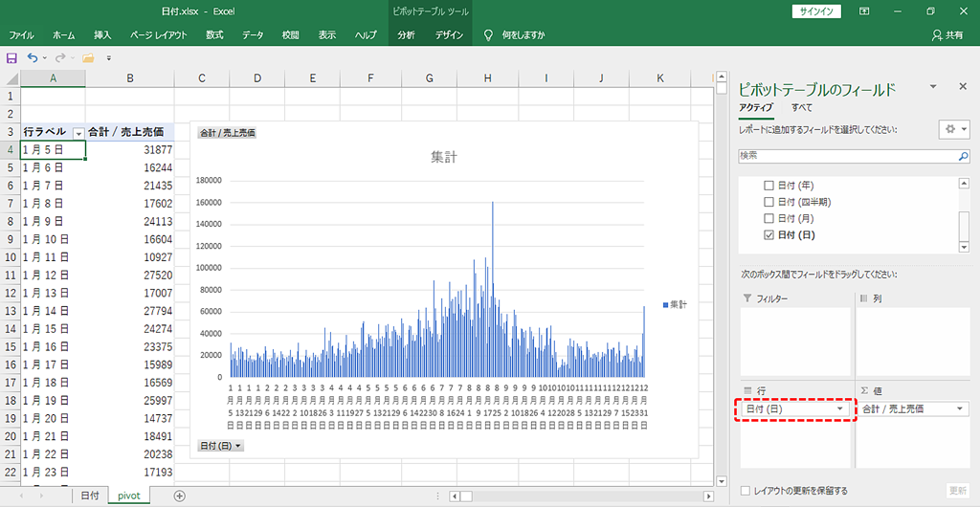Click the サインイン button
The height and width of the screenshot is (507, 980).
pyautogui.click(x=817, y=11)
